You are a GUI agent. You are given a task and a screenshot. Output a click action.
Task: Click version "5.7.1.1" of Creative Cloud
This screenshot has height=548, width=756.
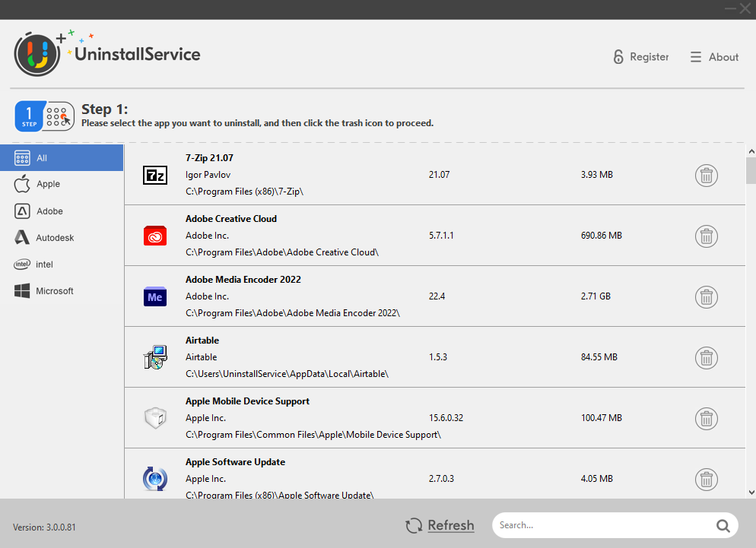(x=441, y=235)
